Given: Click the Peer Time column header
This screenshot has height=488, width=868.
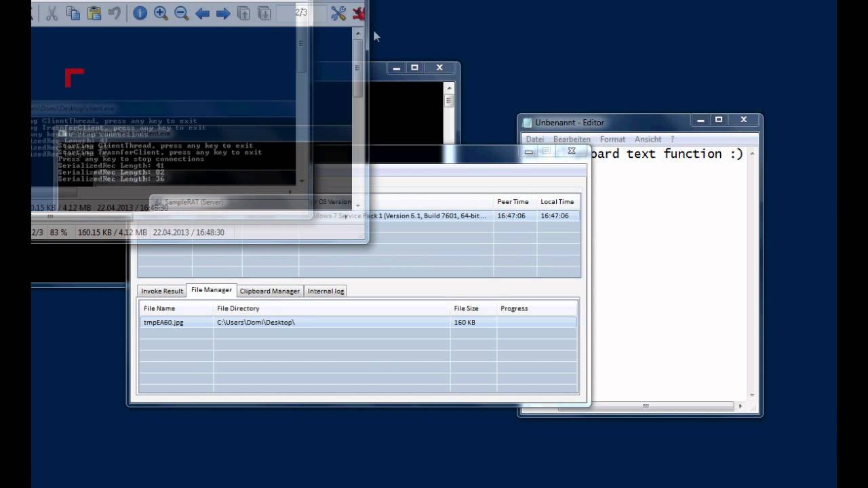Looking at the screenshot, I should pos(513,202).
